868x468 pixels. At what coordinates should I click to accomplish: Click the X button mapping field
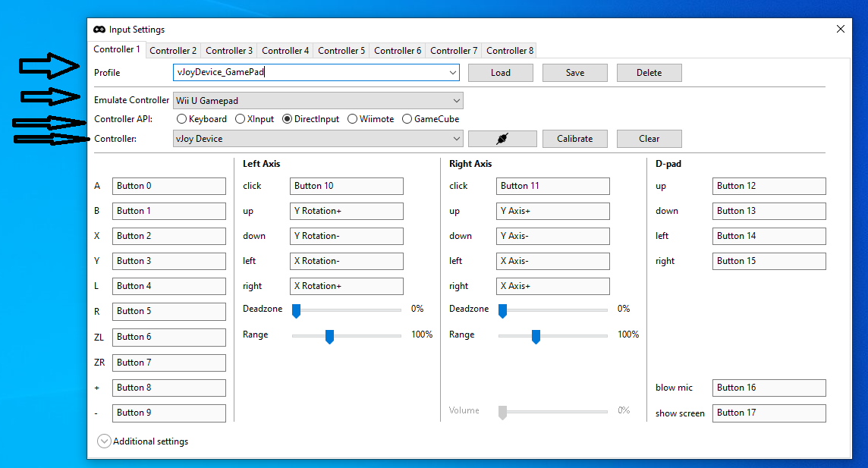[x=169, y=236]
